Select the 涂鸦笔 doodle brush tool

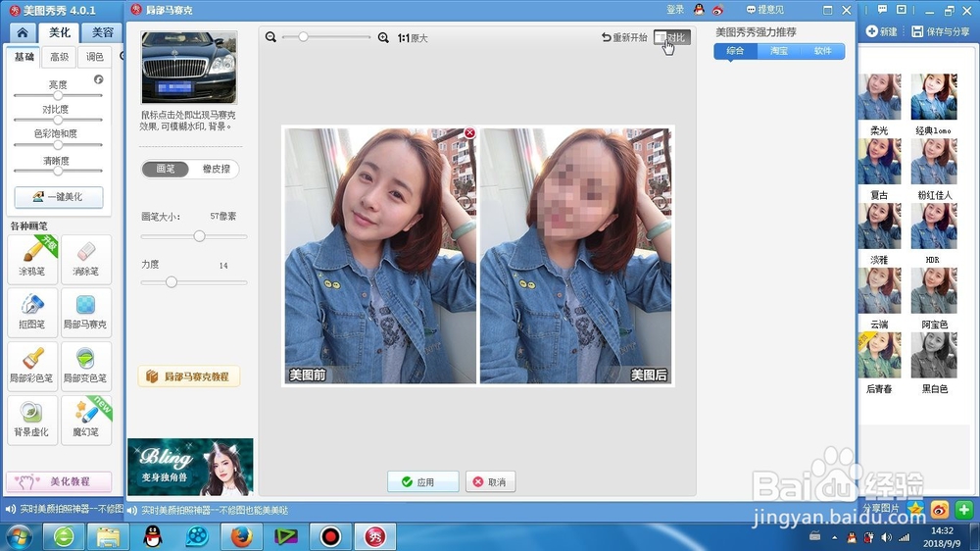tap(32, 259)
